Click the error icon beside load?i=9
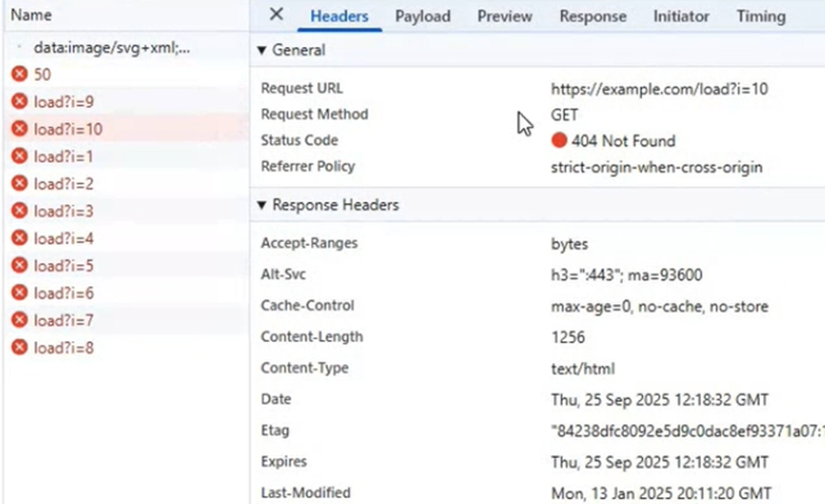This screenshot has width=825, height=504. point(19,102)
